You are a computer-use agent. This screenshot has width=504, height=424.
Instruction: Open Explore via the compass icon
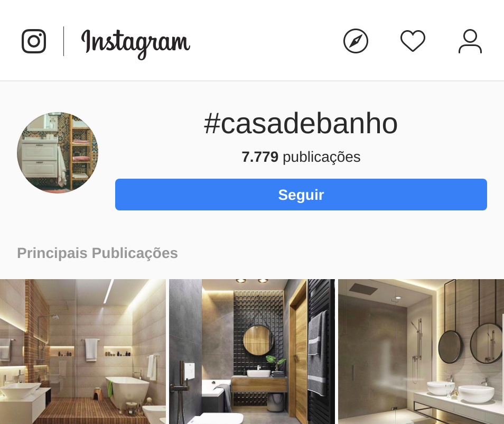tap(356, 41)
